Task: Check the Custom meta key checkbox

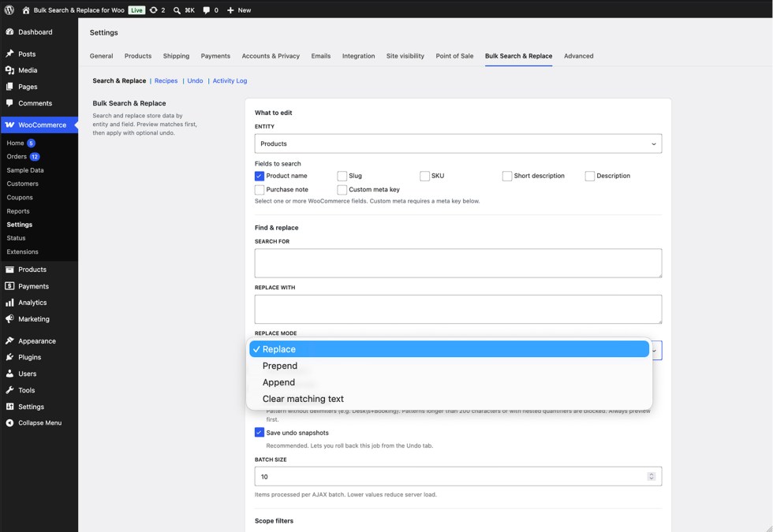Action: pos(342,190)
